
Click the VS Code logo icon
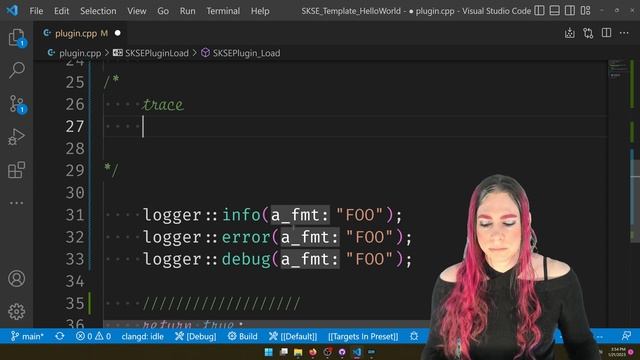pyautogui.click(x=12, y=10)
